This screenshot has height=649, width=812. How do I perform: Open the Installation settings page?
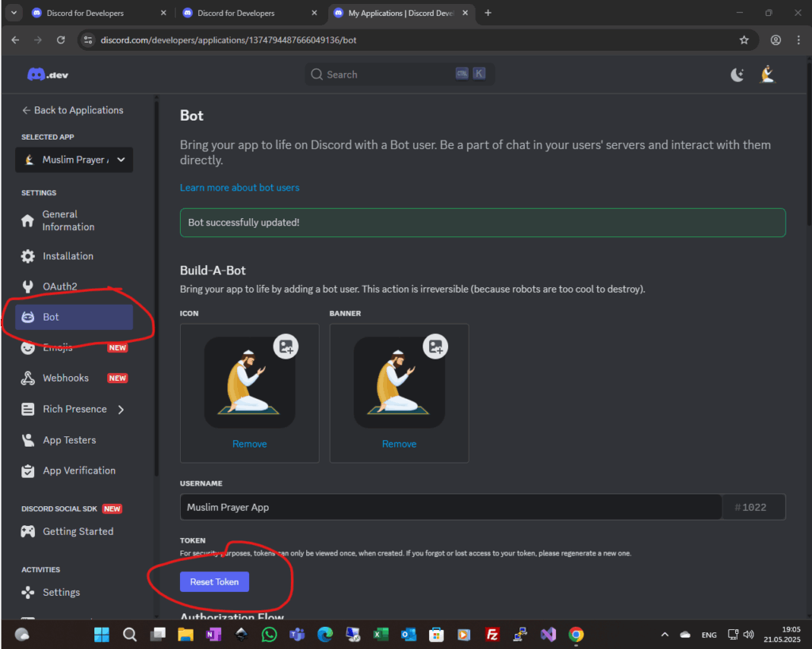[68, 255]
